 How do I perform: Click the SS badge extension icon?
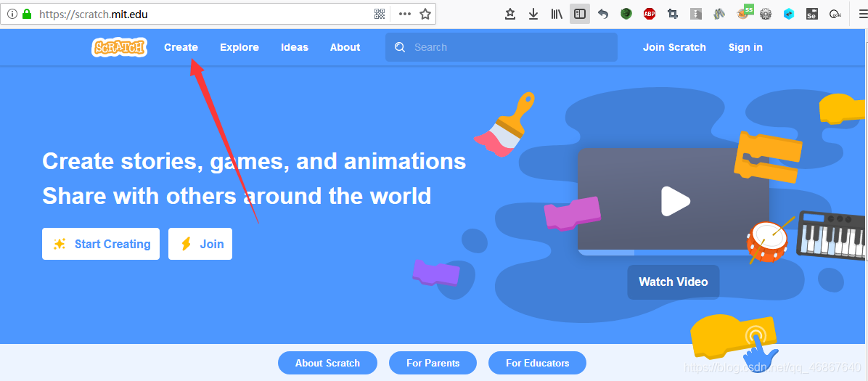coord(745,13)
